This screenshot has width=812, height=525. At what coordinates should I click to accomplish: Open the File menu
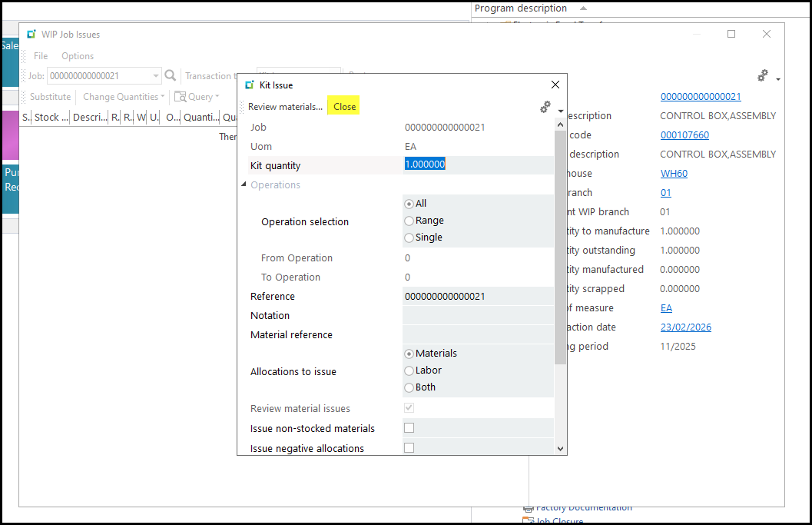point(41,56)
